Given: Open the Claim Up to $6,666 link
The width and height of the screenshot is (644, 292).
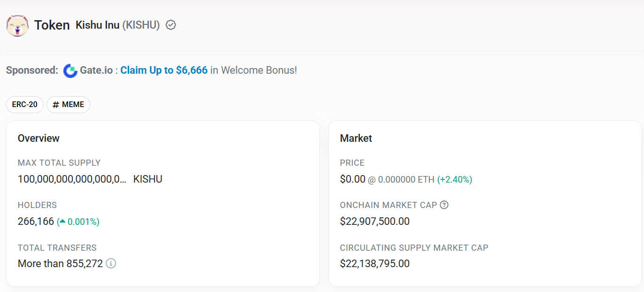Looking at the screenshot, I should point(164,70).
